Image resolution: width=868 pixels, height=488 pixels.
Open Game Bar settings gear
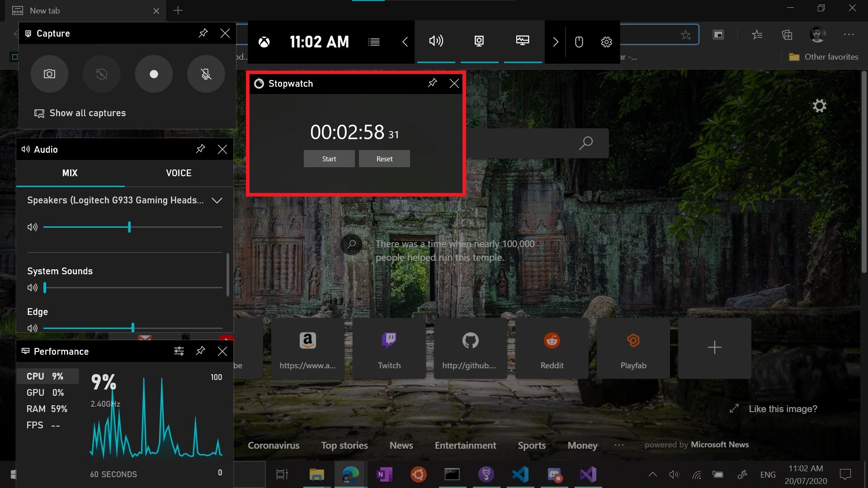[606, 42]
